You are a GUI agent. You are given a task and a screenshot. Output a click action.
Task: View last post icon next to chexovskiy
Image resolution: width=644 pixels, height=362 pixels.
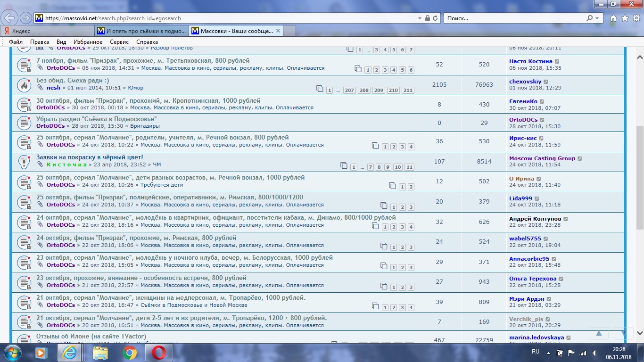546,82
